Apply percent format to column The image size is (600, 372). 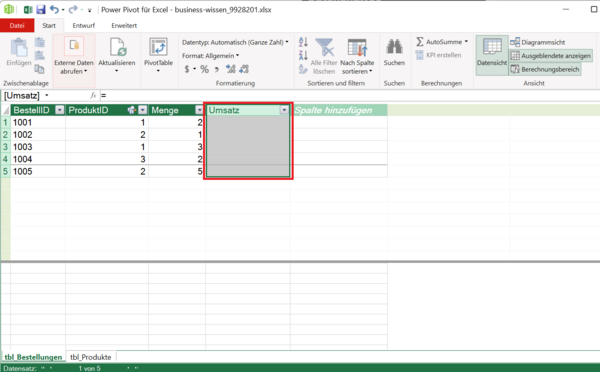(x=204, y=69)
